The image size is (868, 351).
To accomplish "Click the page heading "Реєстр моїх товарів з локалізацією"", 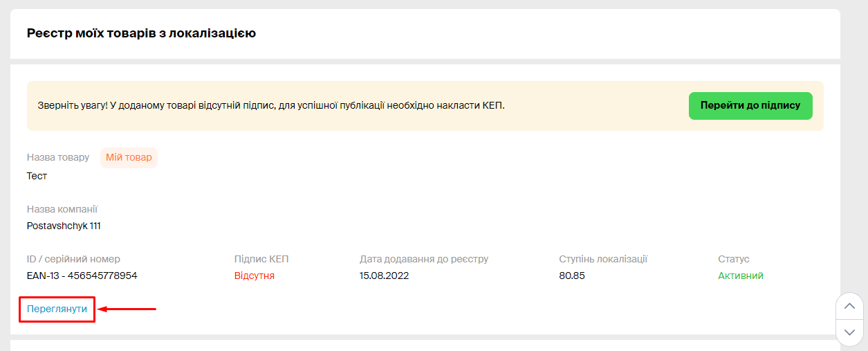I will pos(141,33).
